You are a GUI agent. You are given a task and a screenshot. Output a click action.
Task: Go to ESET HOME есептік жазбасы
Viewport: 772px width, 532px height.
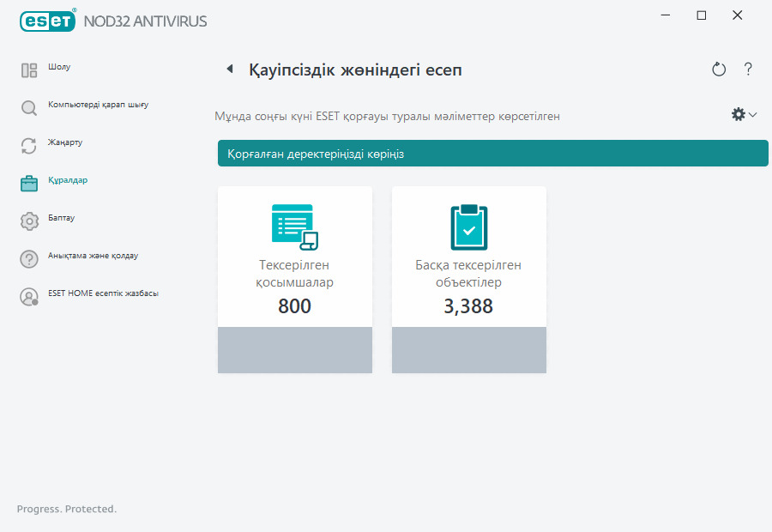103,293
